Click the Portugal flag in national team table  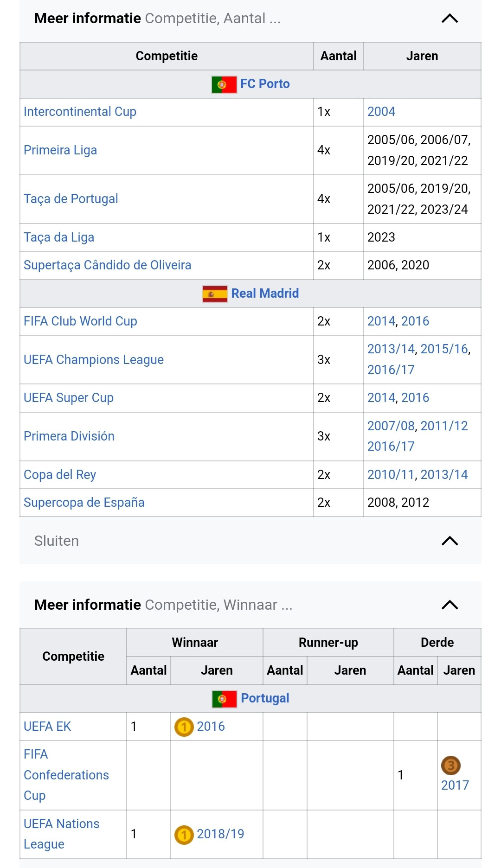pos(225,699)
